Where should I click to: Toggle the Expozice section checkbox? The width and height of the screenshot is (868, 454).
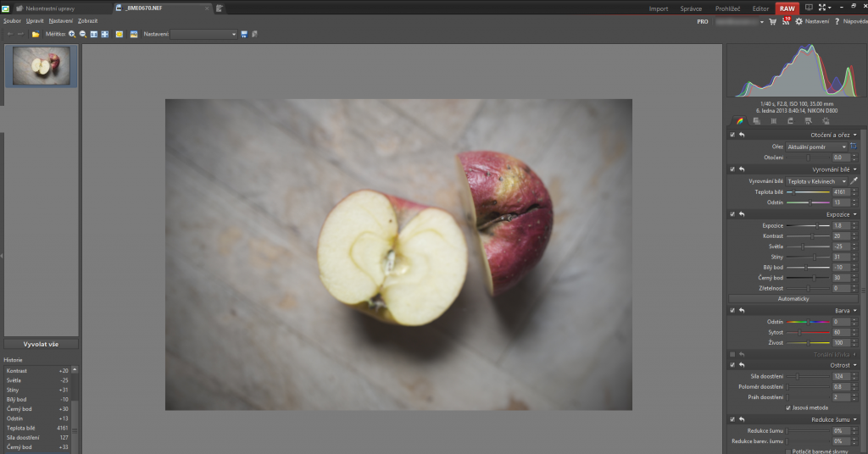pos(732,214)
